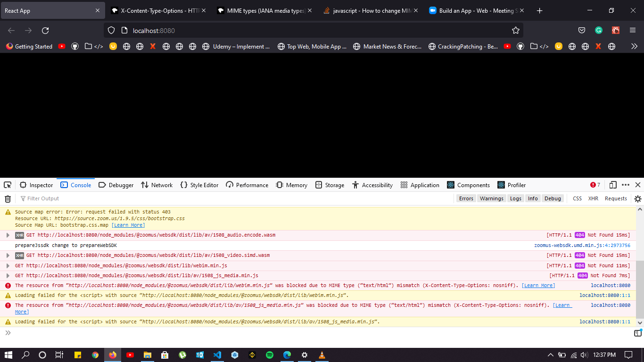Screen dimensions: 644x362
Task: Reload the current page
Action: (45, 30)
